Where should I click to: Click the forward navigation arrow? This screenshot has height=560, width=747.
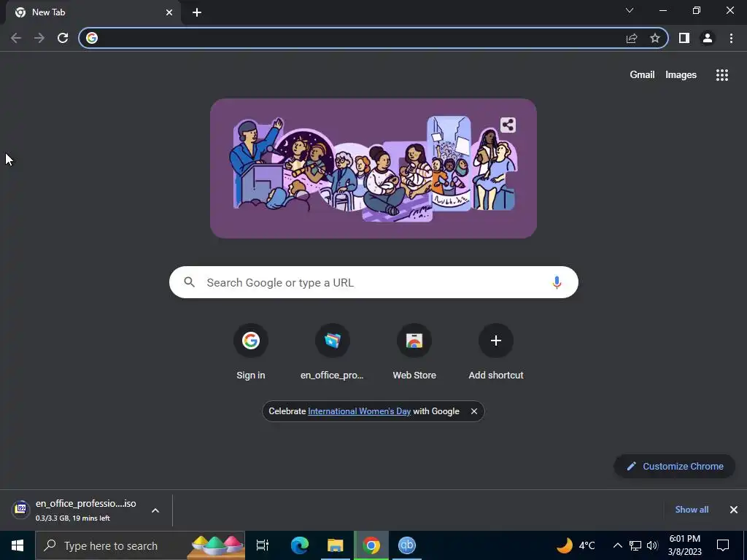(39, 38)
